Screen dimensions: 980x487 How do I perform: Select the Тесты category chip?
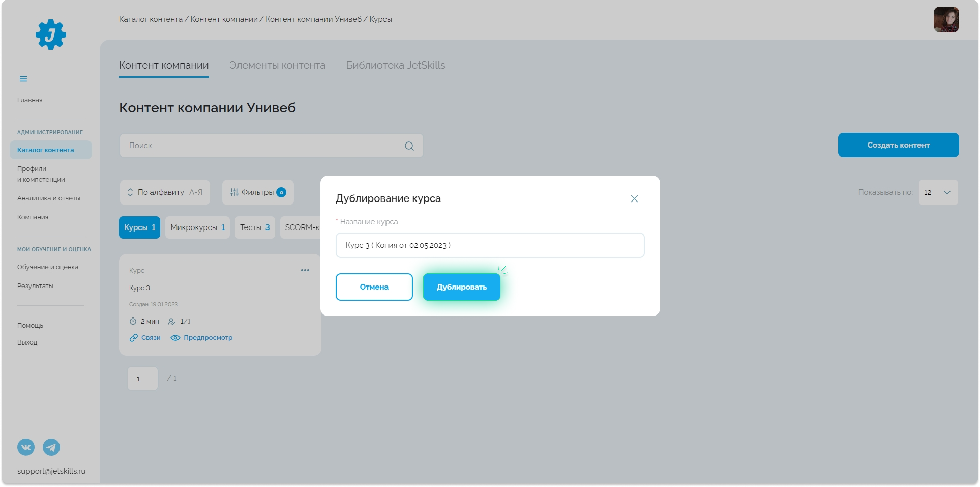[255, 227]
